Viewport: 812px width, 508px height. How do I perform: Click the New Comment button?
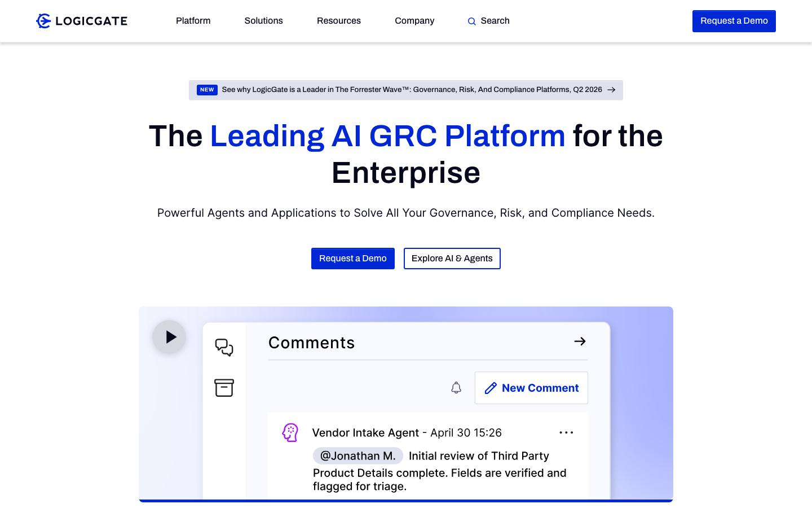(x=531, y=388)
